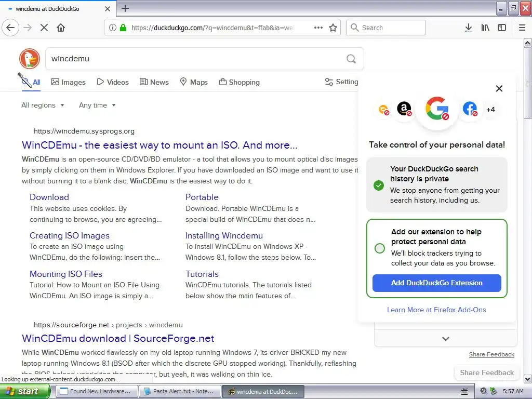Image resolution: width=532 pixels, height=399 pixels.
Task: Focus the Firefox Search toolbar field
Action: [385, 28]
